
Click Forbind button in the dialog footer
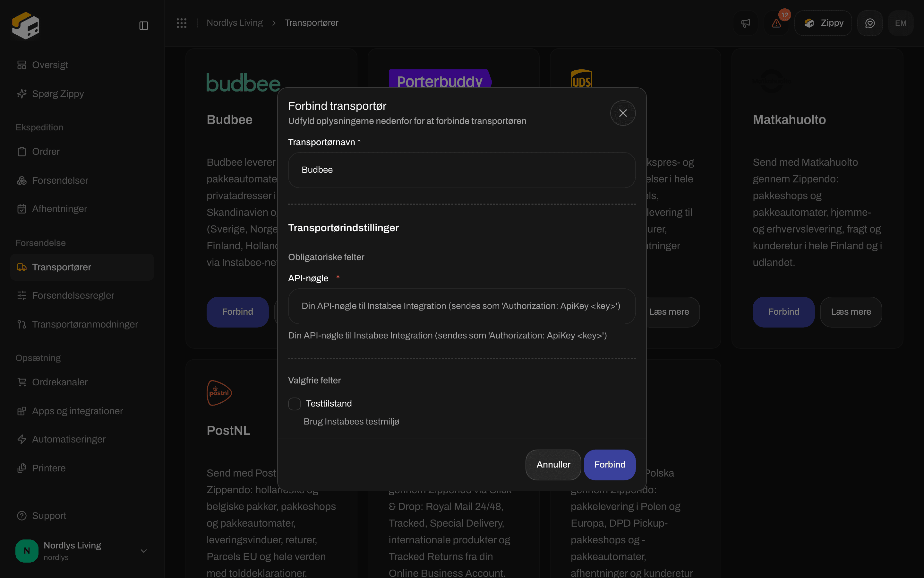[x=609, y=464]
